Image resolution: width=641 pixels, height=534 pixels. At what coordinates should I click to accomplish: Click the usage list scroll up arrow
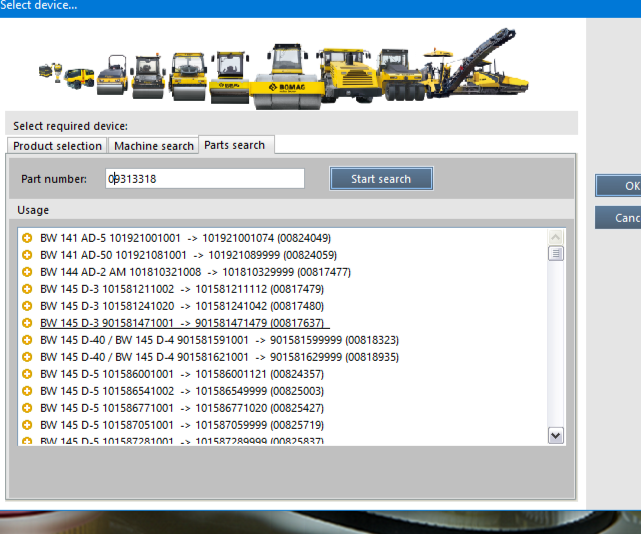click(556, 237)
